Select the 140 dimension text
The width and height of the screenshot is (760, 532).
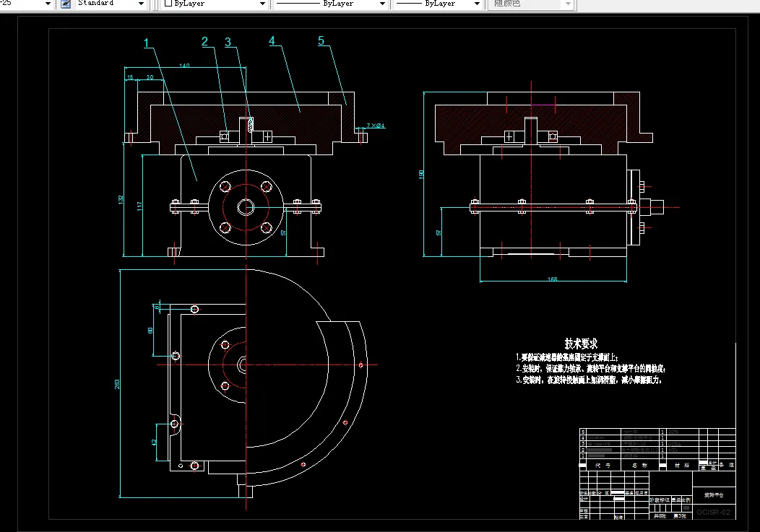(x=184, y=66)
